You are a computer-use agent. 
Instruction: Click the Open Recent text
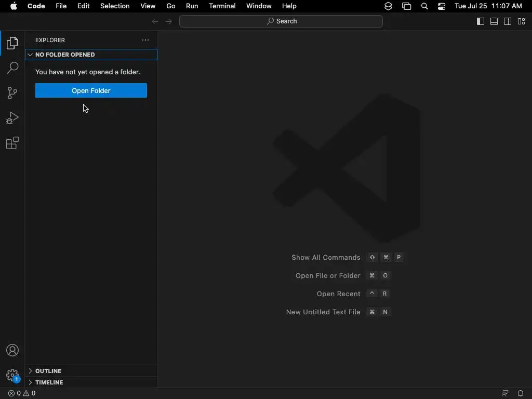pyautogui.click(x=338, y=294)
